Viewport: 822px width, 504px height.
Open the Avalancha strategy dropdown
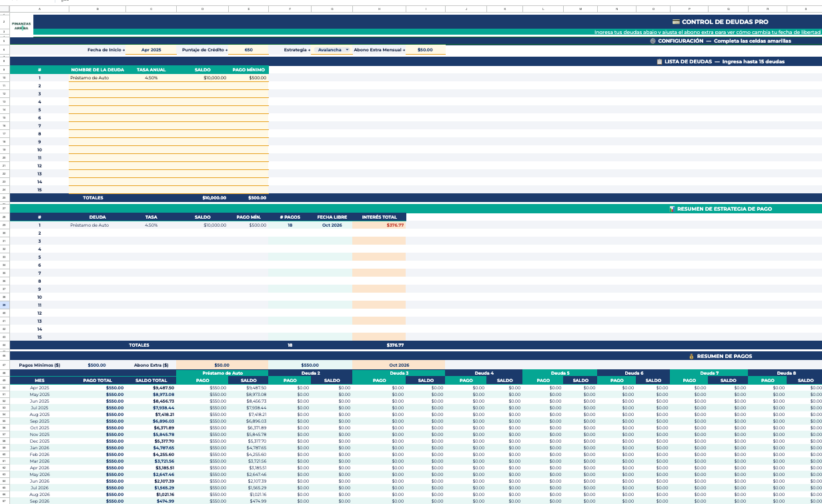pos(347,50)
